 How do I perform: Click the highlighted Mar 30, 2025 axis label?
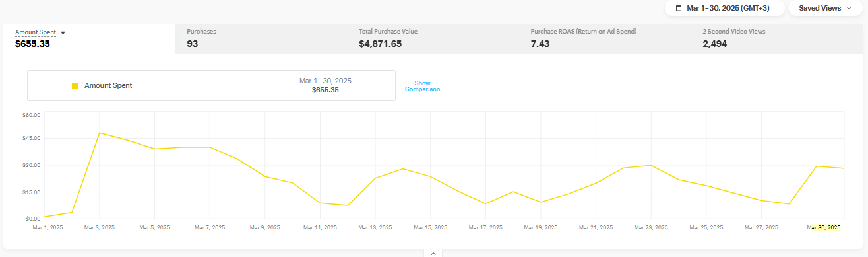pyautogui.click(x=824, y=227)
